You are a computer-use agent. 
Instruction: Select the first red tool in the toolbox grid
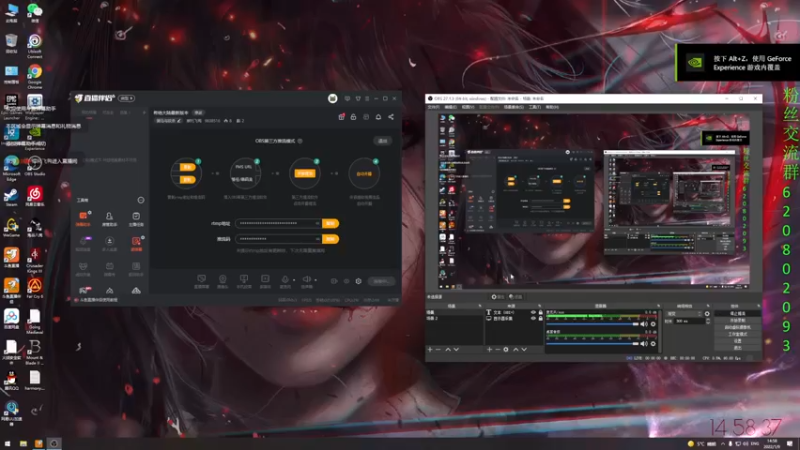83,218
